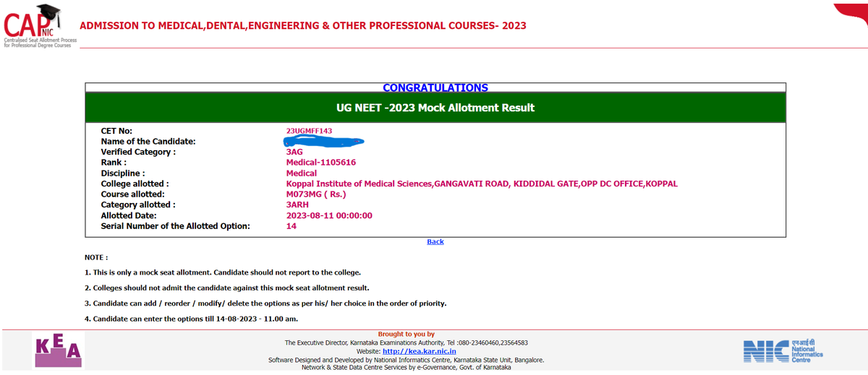Click the verified category value 3AG

click(x=294, y=152)
